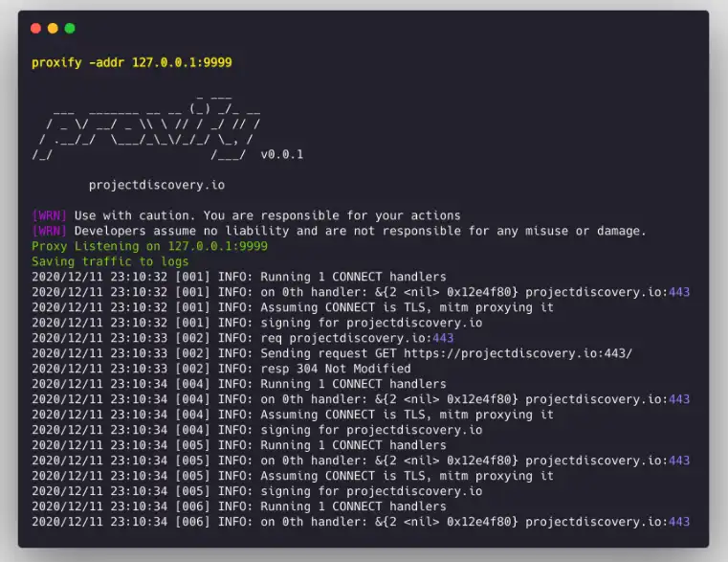This screenshot has width=728, height=562.
Task: Select [006] 'on 0th handler' log line
Action: pos(361,522)
